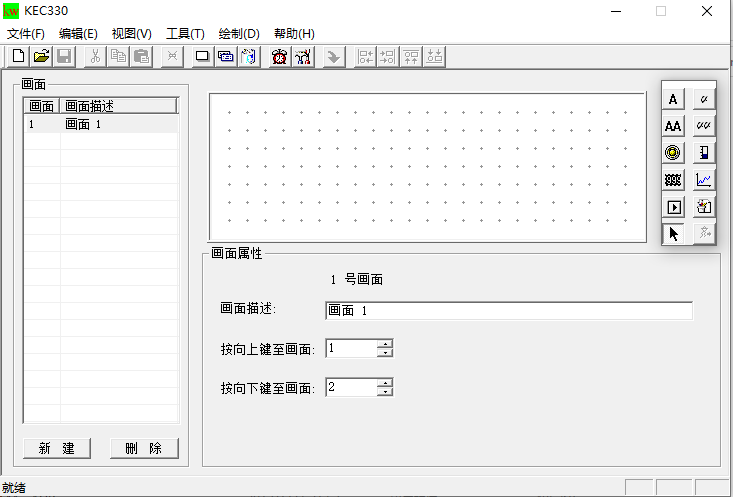Image resolution: width=733 pixels, height=497 pixels.
Task: Click the 就绪 status bar text
Action: click(14, 488)
